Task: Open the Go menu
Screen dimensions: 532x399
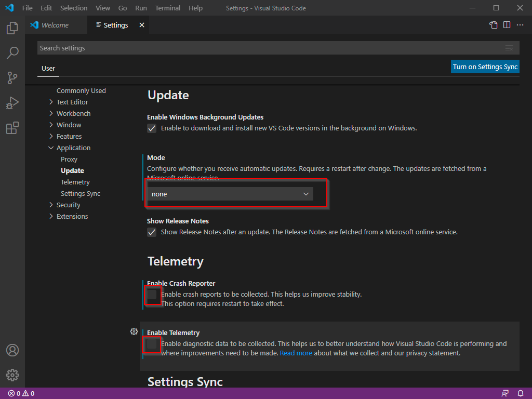Action: [123, 8]
